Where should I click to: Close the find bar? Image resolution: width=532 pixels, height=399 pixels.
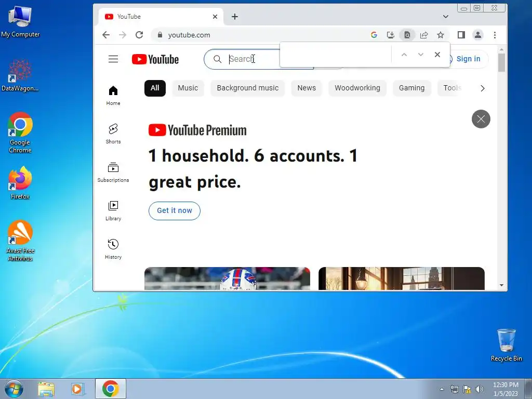pyautogui.click(x=437, y=55)
